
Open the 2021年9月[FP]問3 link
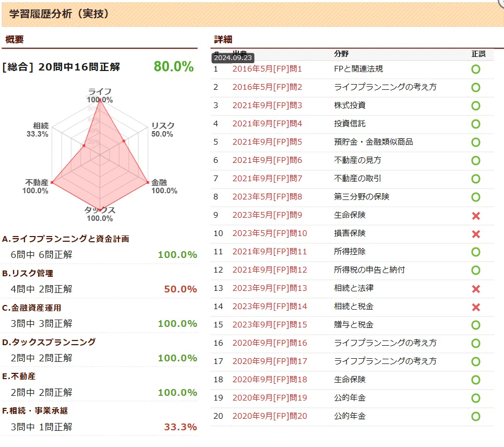click(267, 105)
